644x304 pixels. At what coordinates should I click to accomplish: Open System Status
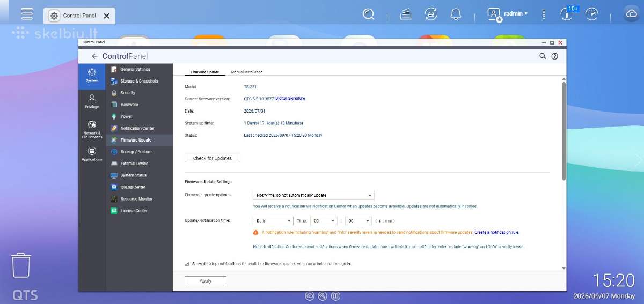pyautogui.click(x=139, y=175)
